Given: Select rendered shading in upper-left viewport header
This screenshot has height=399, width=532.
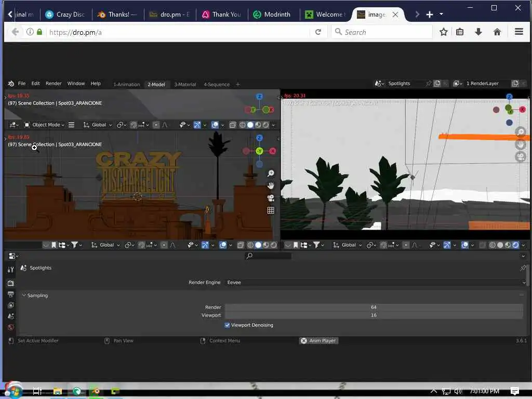Looking at the screenshot, I should [x=265, y=125].
